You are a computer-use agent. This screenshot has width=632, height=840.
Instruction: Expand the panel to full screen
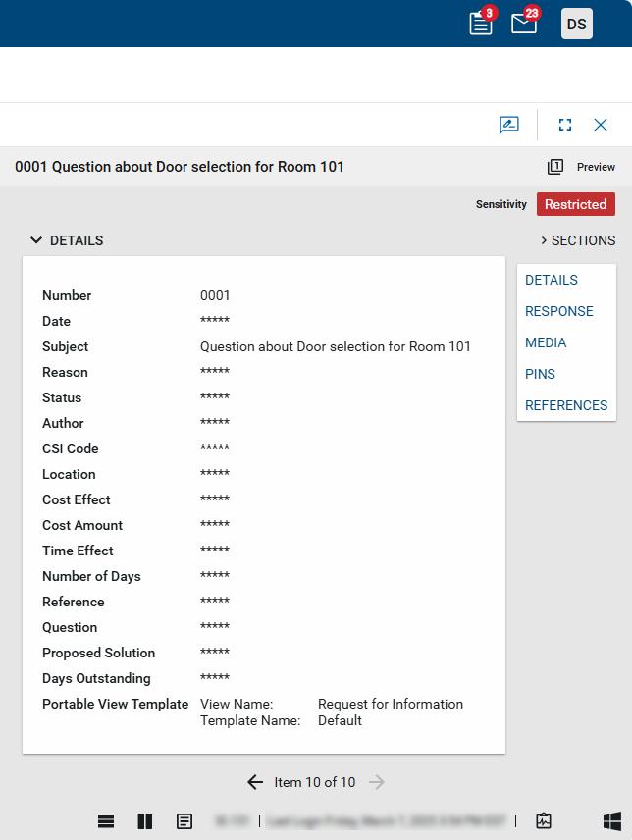point(564,125)
